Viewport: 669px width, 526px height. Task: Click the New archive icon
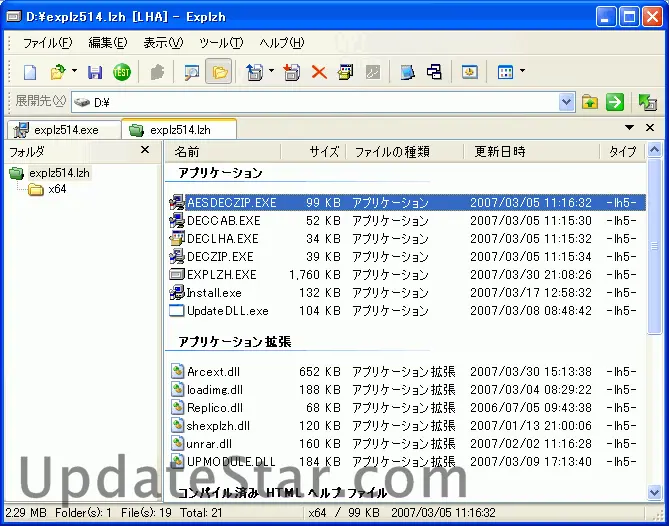click(x=30, y=72)
